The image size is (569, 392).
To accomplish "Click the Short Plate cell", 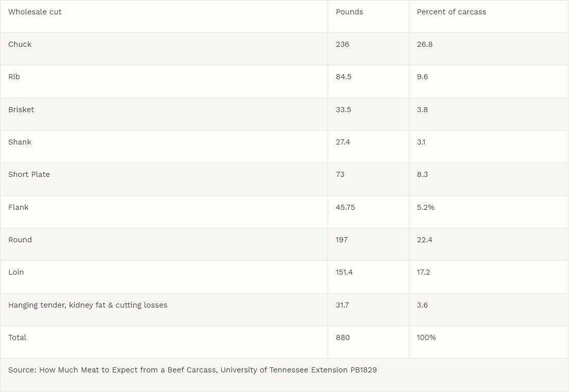I will [29, 174].
